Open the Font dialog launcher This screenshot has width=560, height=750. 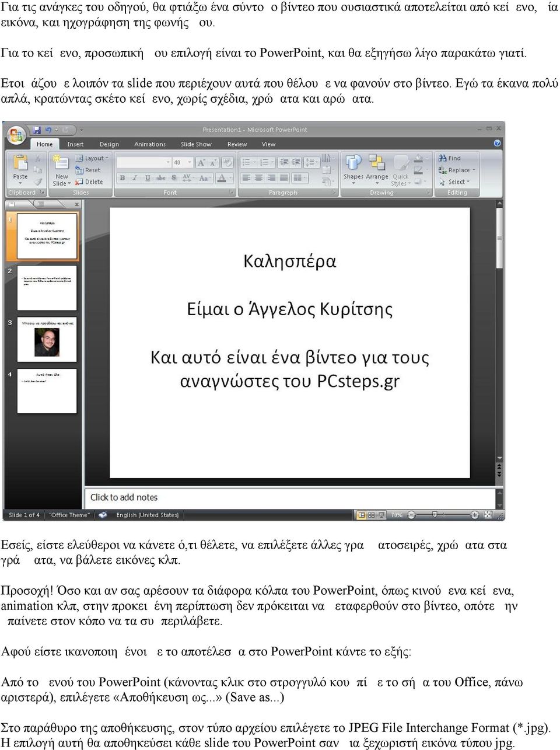(x=231, y=192)
